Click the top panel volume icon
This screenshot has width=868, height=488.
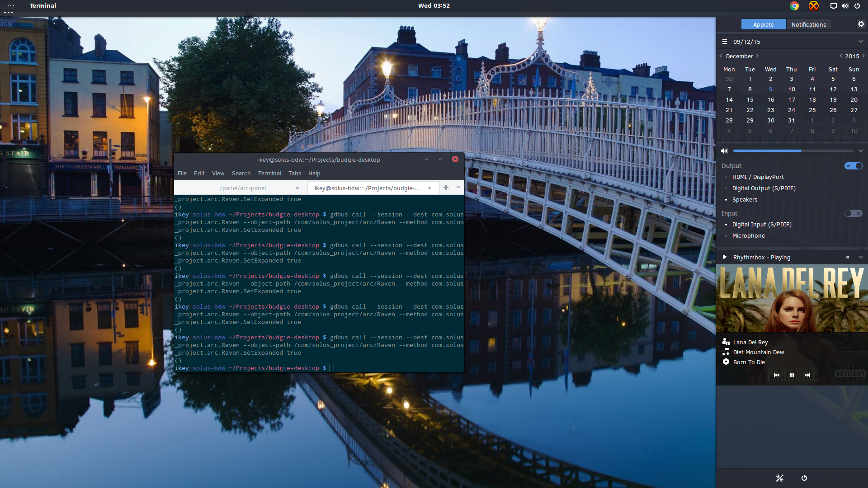coord(845,6)
